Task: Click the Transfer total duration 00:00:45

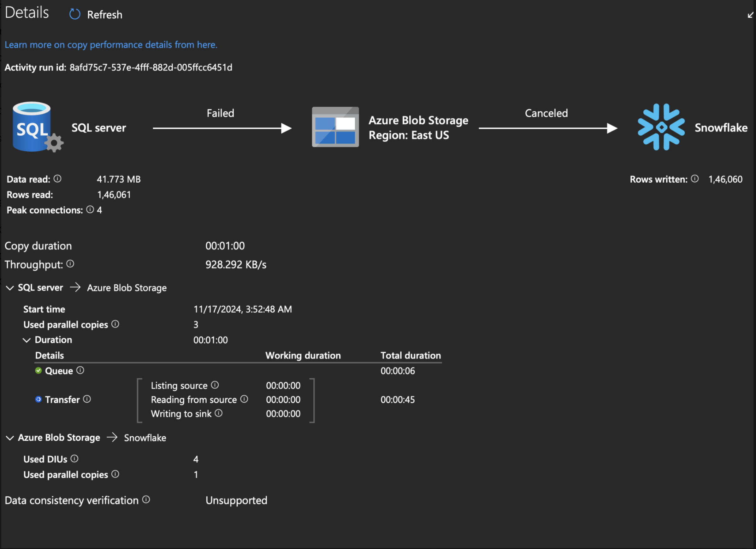Action: coord(398,399)
